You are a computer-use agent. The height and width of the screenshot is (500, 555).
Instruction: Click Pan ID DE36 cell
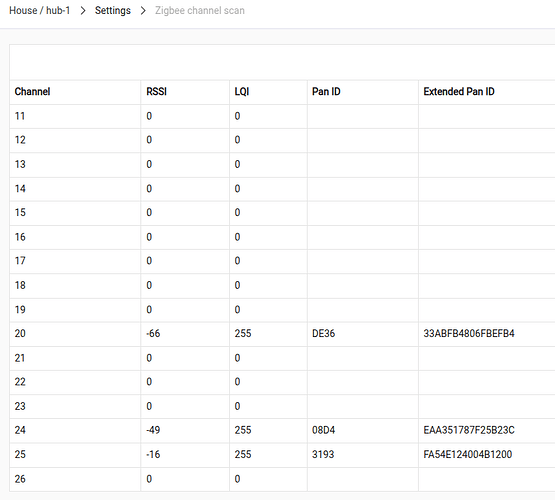tap(323, 334)
